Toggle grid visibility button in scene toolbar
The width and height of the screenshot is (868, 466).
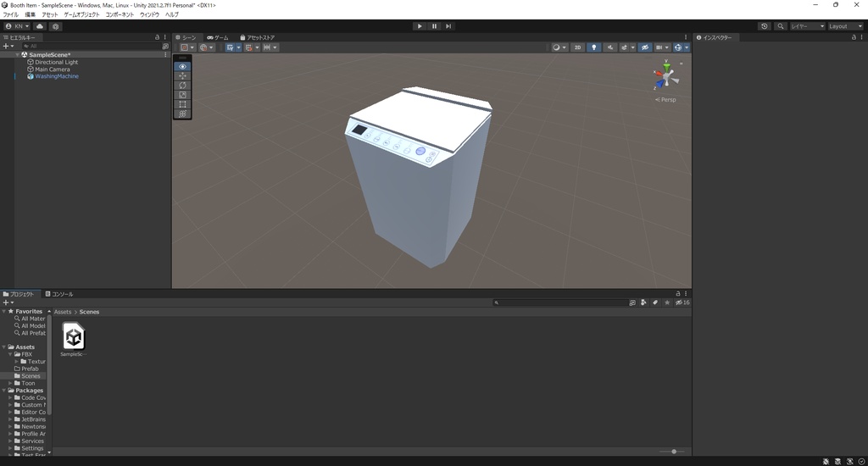(x=231, y=47)
